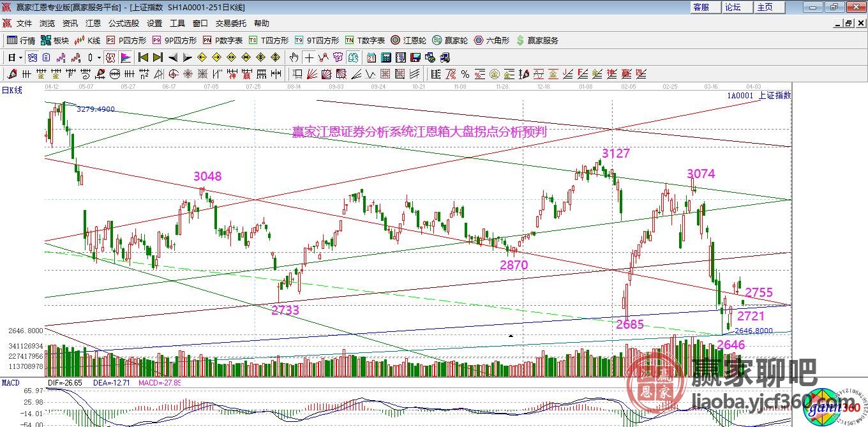Open the 9P四方形 tool
The height and width of the screenshot is (427, 868).
(174, 40)
